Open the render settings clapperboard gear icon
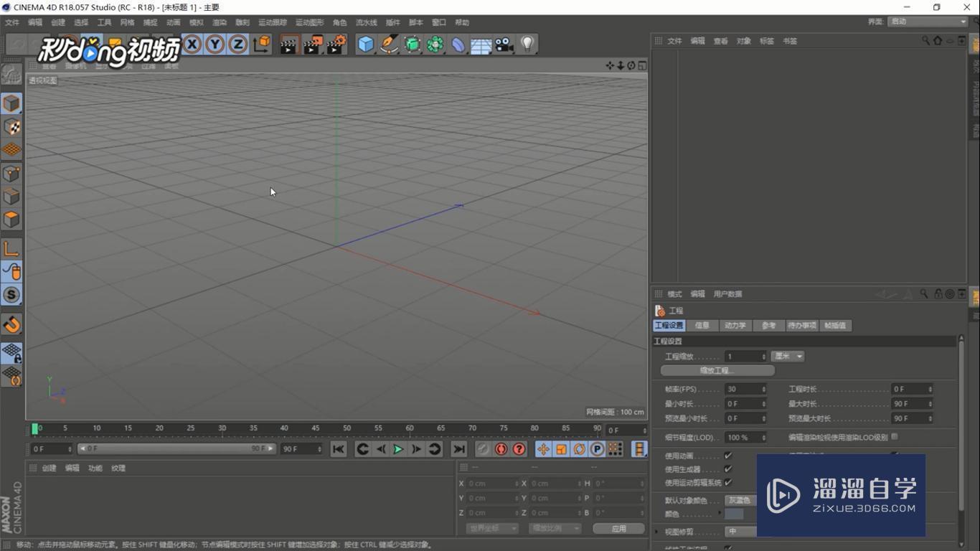Viewport: 980px width, 551px height. tap(336, 44)
